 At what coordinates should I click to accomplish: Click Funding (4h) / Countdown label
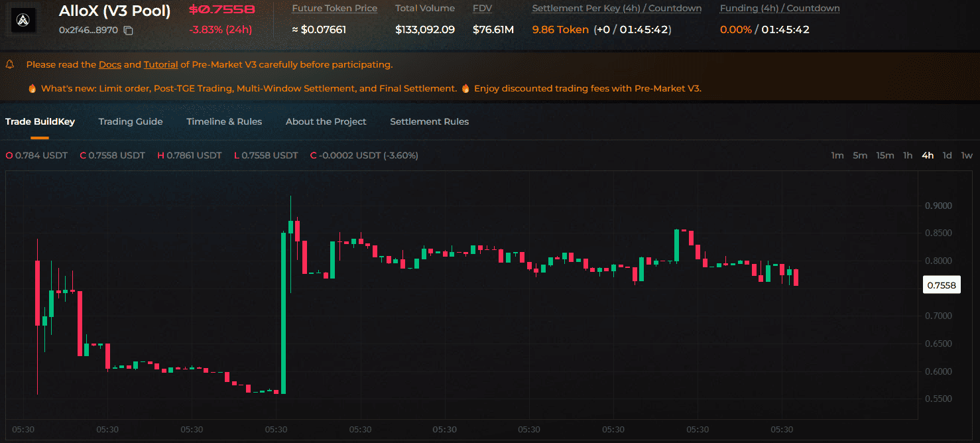pos(780,9)
